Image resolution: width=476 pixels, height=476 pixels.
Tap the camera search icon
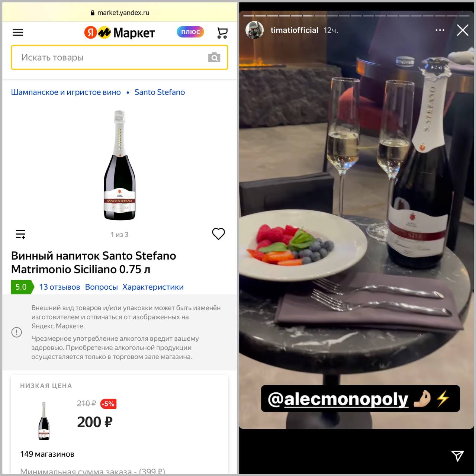point(214,57)
